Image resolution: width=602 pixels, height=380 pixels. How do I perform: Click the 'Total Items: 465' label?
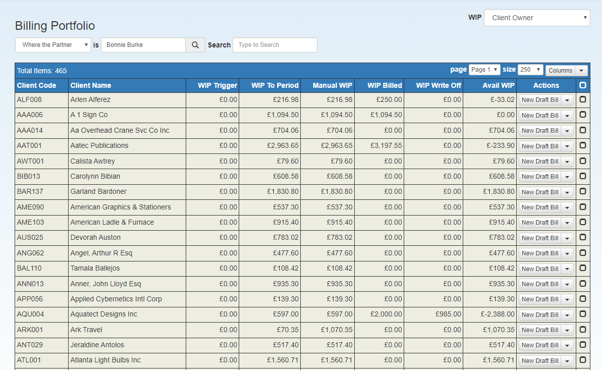click(42, 71)
